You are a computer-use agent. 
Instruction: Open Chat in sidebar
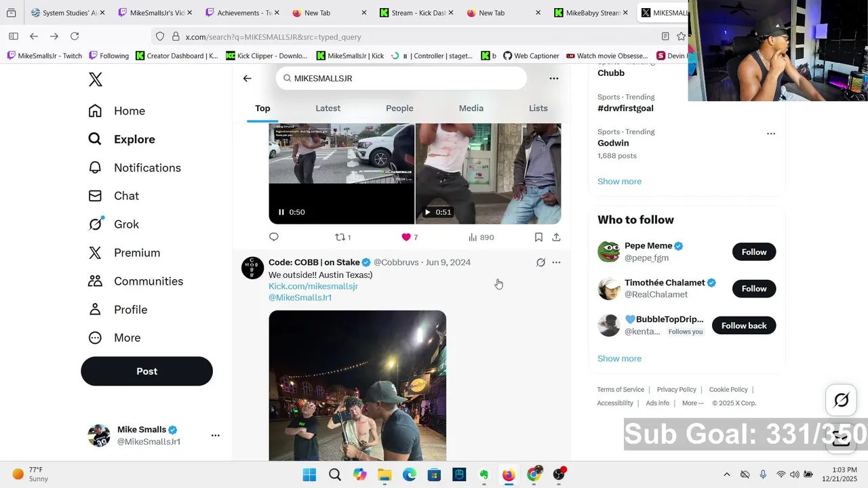point(113,196)
